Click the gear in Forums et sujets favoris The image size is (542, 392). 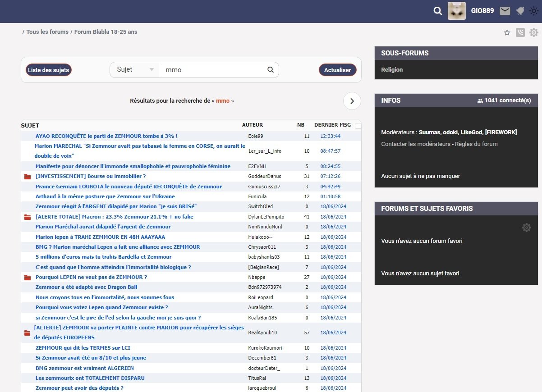526,228
